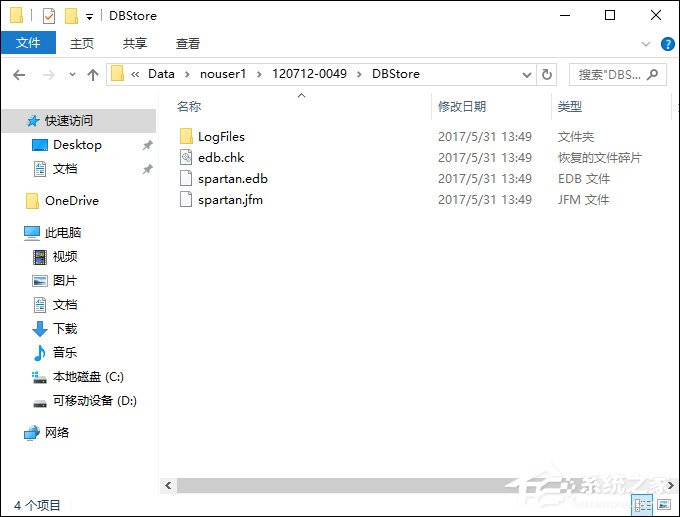Click JFM 文件 type cell
680x517 pixels.
pyautogui.click(x=583, y=200)
